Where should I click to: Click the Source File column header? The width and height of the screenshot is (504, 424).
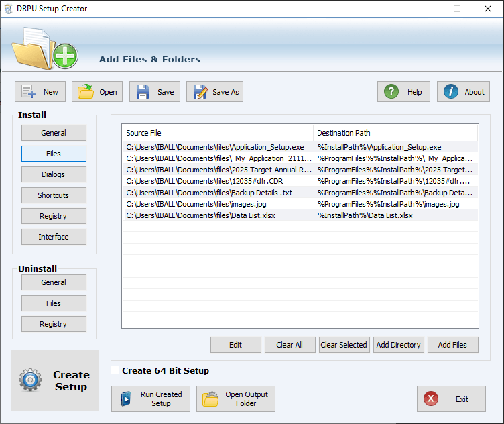click(x=218, y=133)
